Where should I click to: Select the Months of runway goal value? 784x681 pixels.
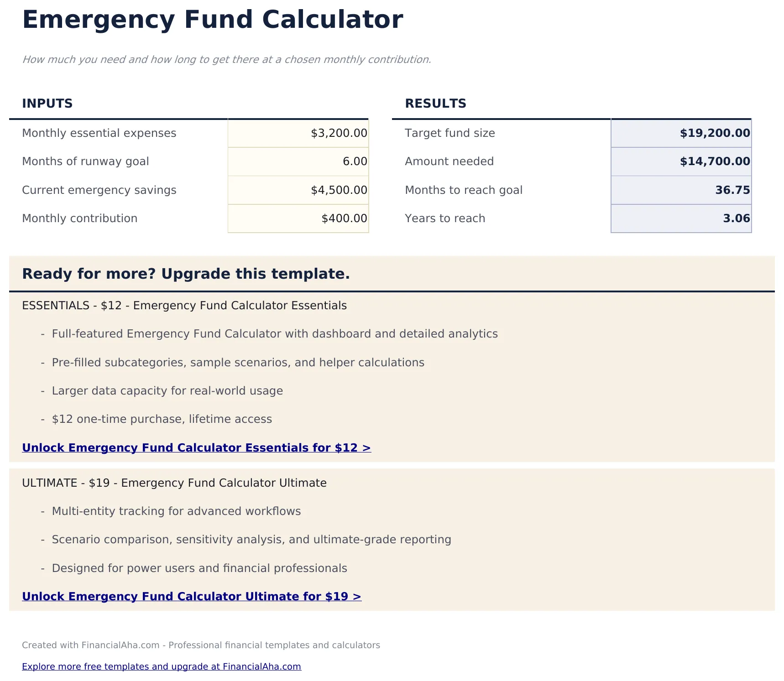298,161
